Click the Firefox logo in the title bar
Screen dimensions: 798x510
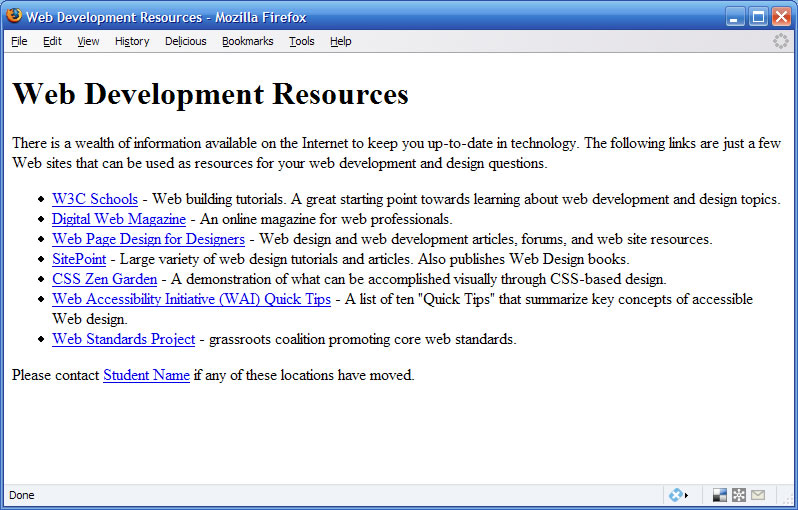[14, 16]
